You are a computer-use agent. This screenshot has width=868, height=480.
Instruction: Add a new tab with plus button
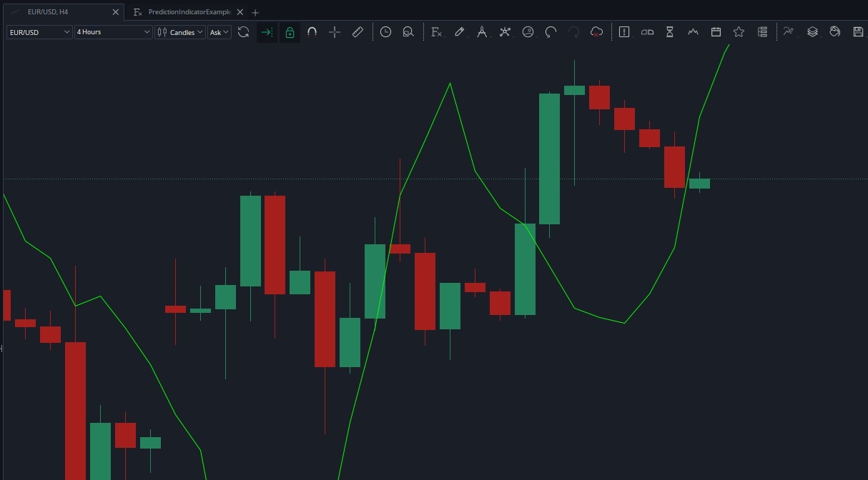(x=255, y=12)
